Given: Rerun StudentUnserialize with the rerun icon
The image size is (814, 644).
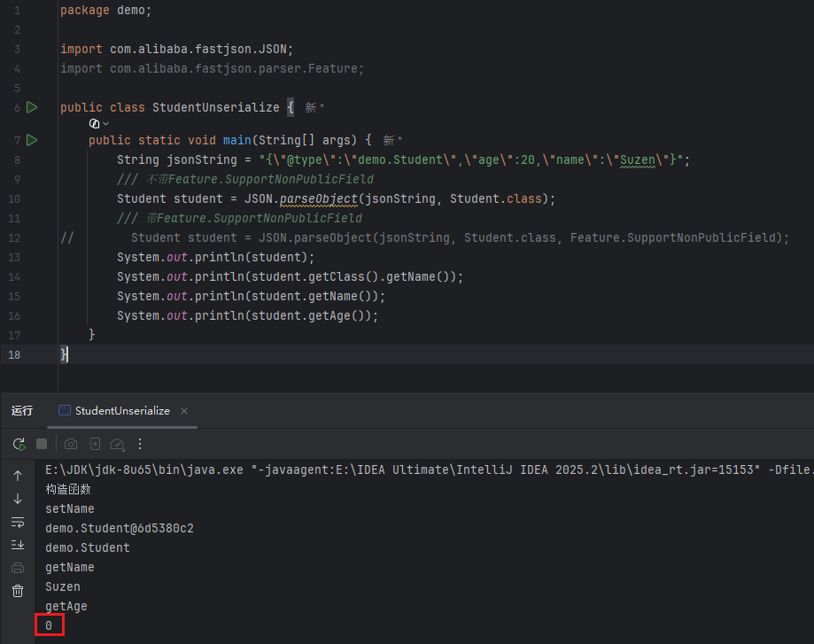Looking at the screenshot, I should (x=19, y=444).
